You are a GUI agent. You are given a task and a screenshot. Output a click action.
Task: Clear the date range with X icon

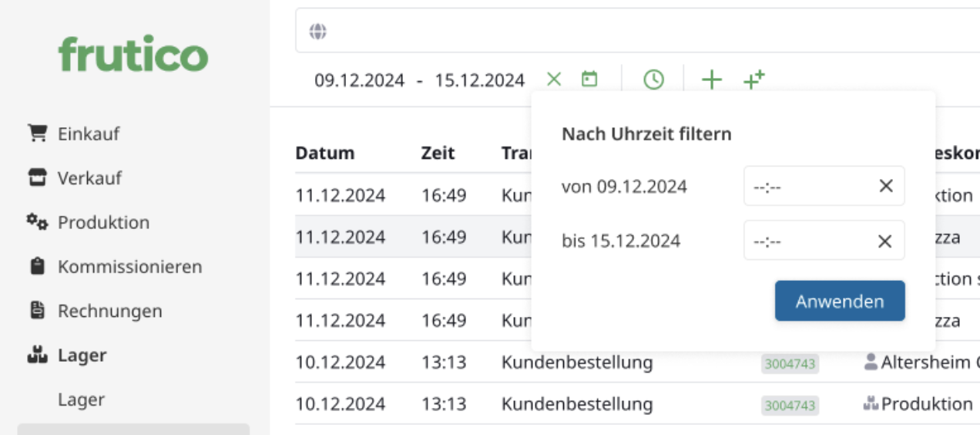click(x=554, y=79)
